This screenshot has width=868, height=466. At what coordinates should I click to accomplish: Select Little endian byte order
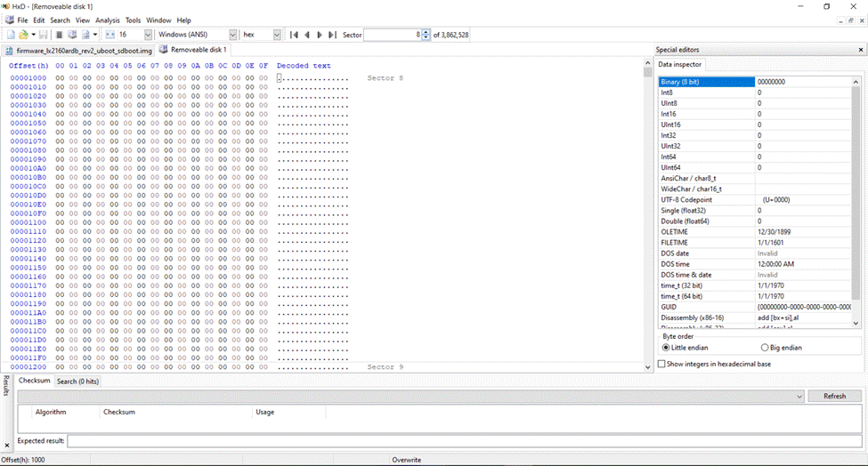(x=685, y=348)
